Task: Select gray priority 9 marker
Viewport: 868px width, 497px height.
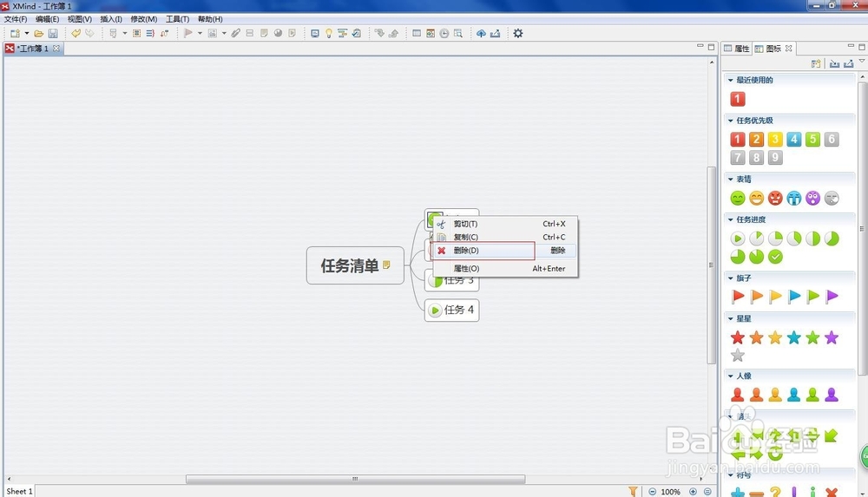Action: [775, 158]
